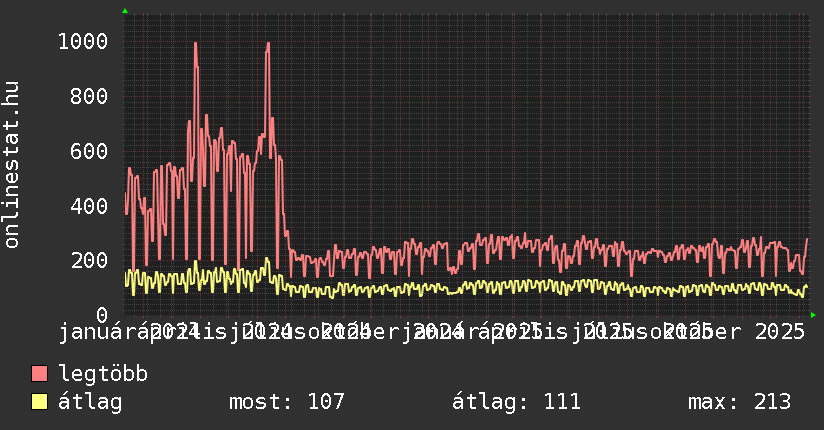Click the red legtöbb legend swatch
The height and width of the screenshot is (430, 824).
click(x=40, y=375)
